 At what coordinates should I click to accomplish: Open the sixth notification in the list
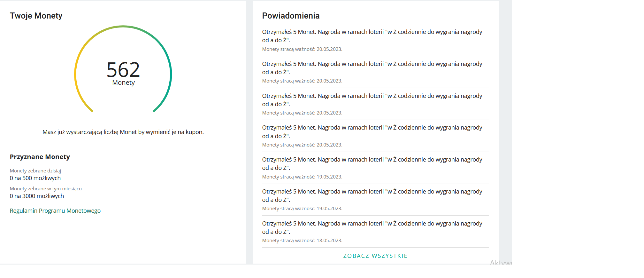coord(372,196)
